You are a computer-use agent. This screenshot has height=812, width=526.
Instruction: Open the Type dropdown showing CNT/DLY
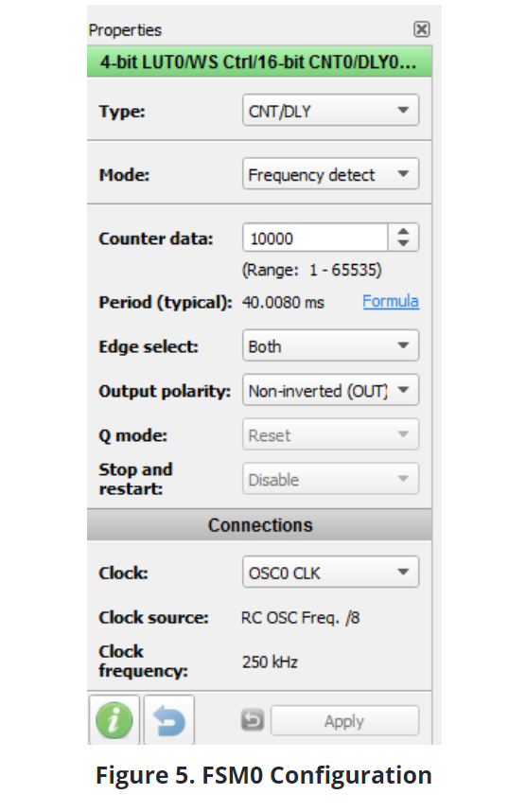[330, 110]
